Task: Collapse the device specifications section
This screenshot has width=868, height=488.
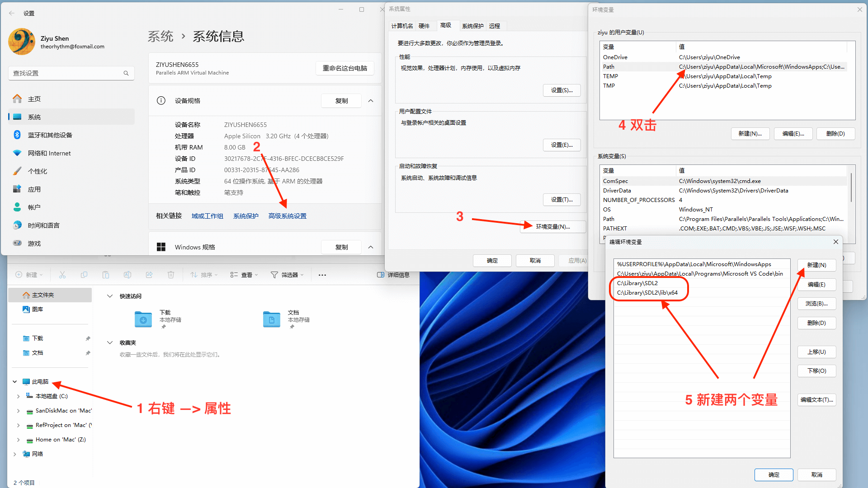Action: coord(371,101)
